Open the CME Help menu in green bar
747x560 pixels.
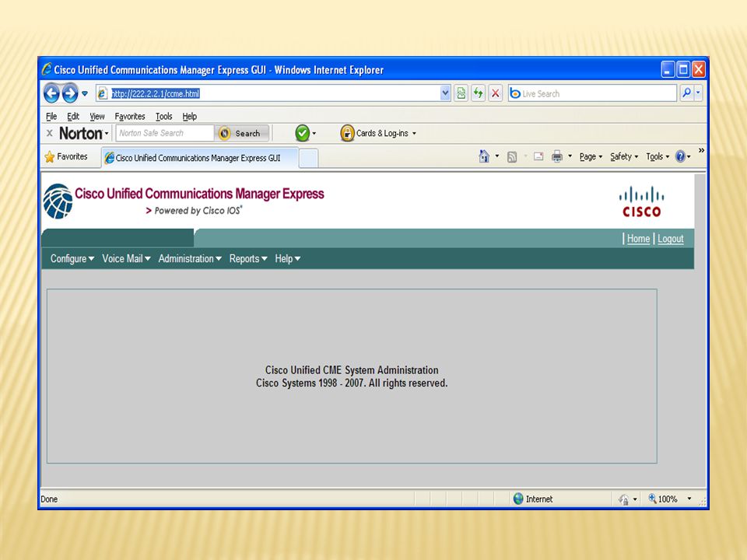(x=288, y=258)
